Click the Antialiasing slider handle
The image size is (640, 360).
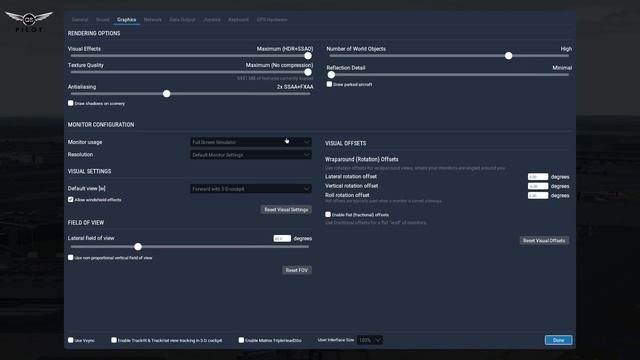coord(167,94)
